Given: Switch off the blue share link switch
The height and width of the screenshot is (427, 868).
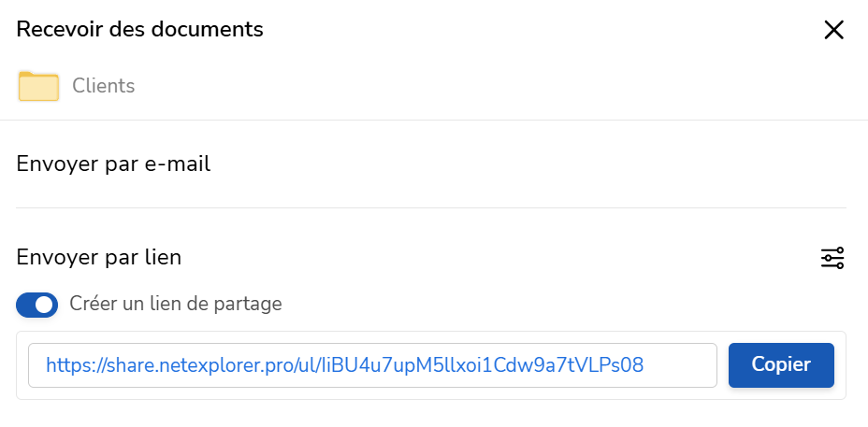Looking at the screenshot, I should [x=37, y=305].
